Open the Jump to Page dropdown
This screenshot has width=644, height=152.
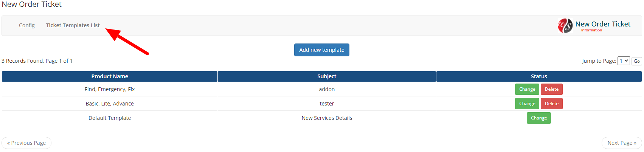[x=624, y=61]
